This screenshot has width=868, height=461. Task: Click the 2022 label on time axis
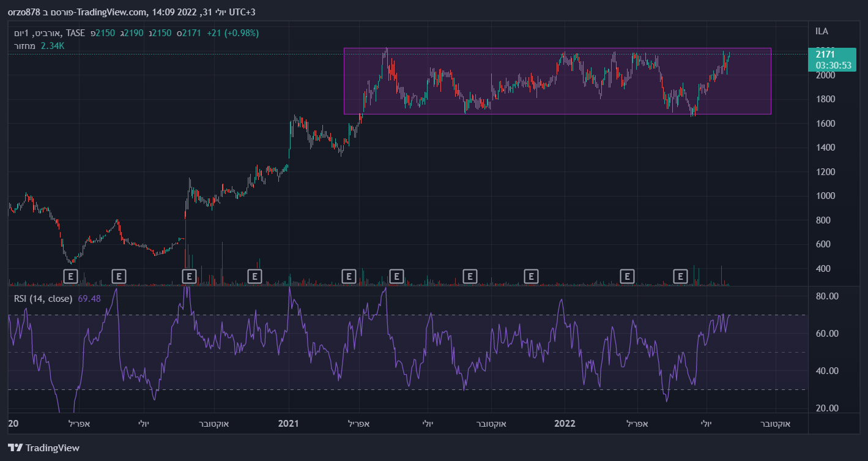(564, 424)
